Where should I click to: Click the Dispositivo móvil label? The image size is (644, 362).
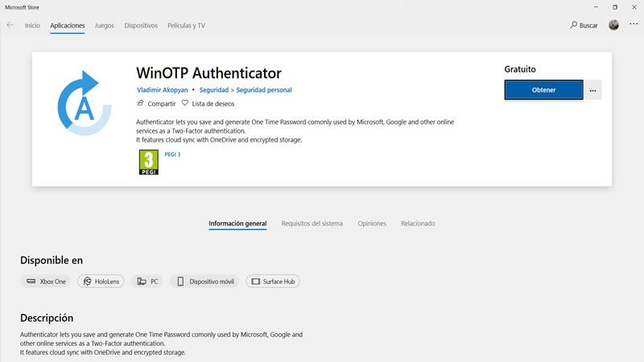[212, 282]
